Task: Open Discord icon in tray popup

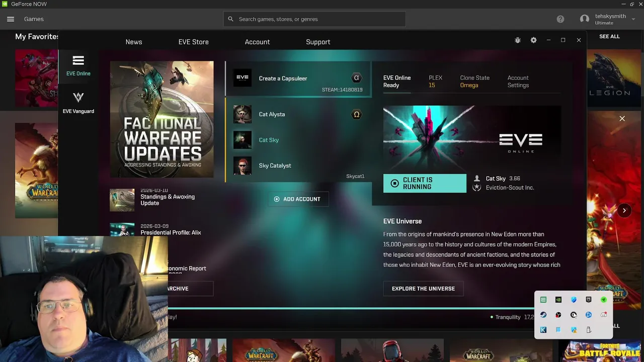Action: pyautogui.click(x=604, y=315)
